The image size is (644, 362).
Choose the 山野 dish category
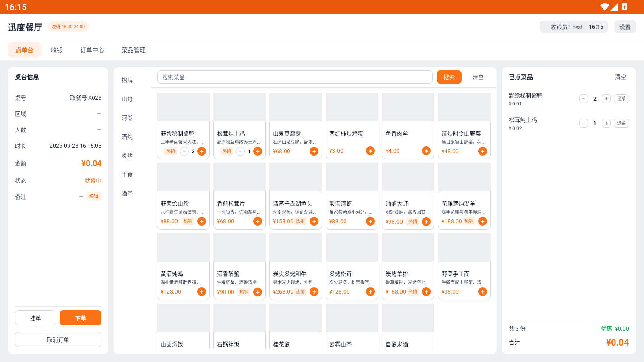click(127, 99)
